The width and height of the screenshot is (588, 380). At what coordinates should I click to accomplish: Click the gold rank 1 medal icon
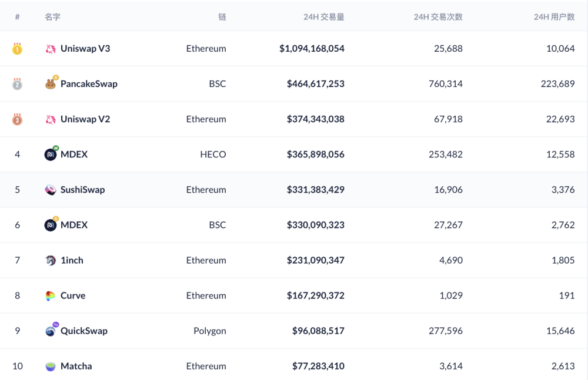tap(17, 49)
